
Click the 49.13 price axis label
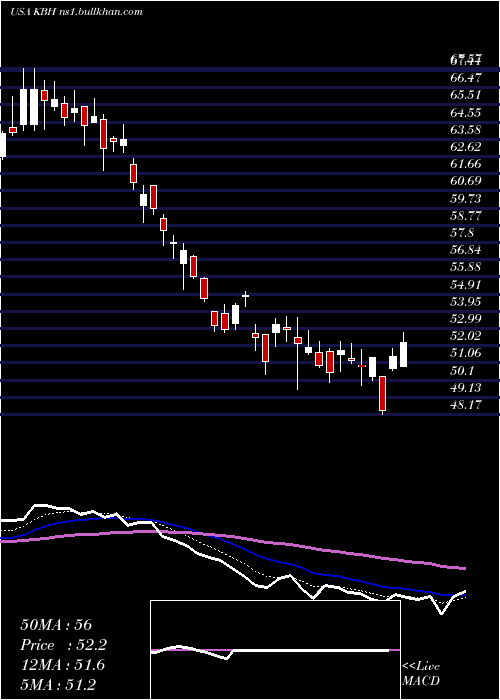[x=466, y=388]
